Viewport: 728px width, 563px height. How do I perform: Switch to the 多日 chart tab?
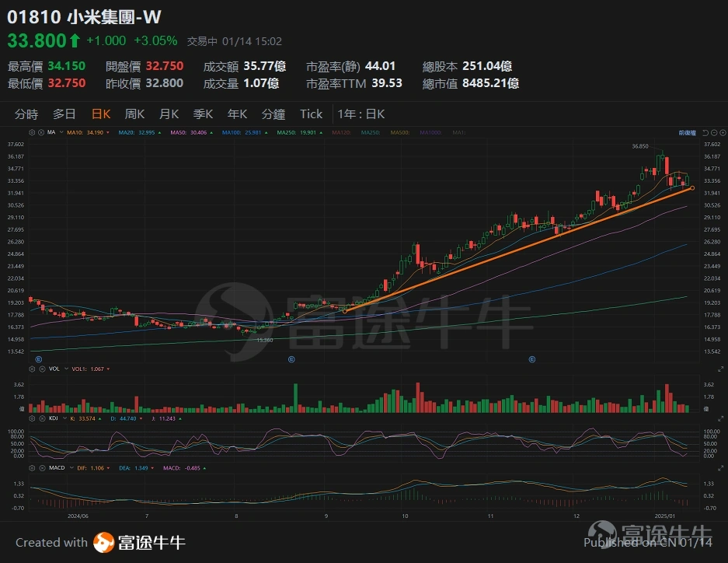64,114
